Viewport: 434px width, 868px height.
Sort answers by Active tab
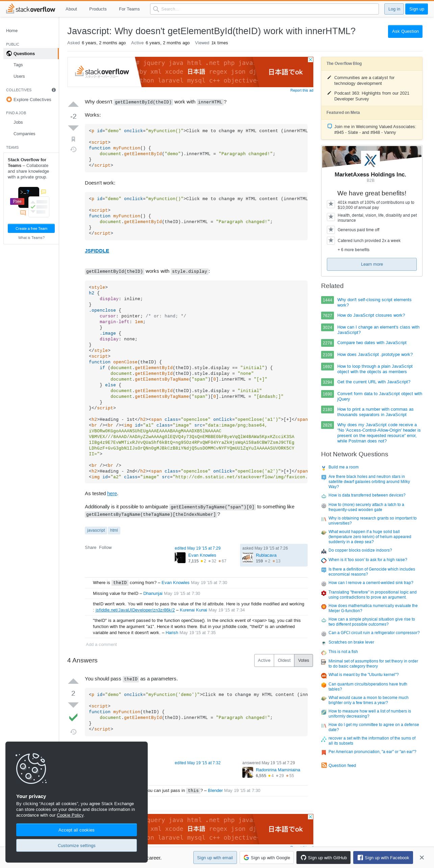pyautogui.click(x=264, y=660)
